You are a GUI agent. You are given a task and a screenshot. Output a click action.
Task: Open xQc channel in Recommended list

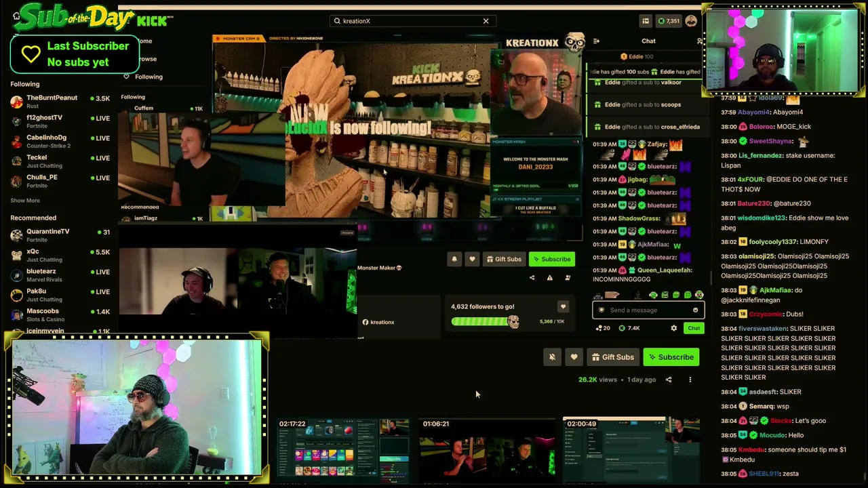[60, 256]
